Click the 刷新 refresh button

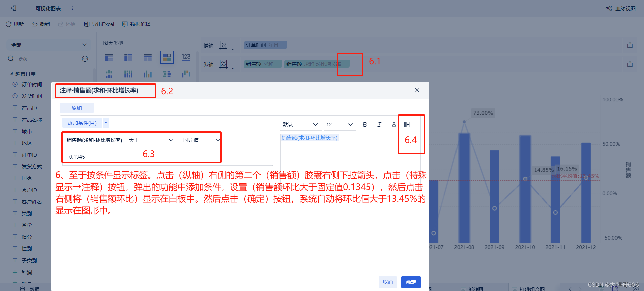15,24
